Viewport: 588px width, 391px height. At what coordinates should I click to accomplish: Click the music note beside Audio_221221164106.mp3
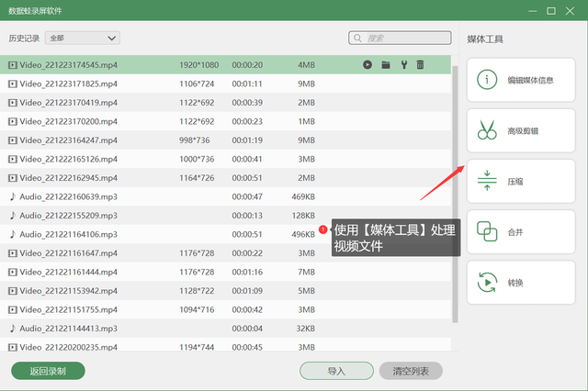click(13, 234)
